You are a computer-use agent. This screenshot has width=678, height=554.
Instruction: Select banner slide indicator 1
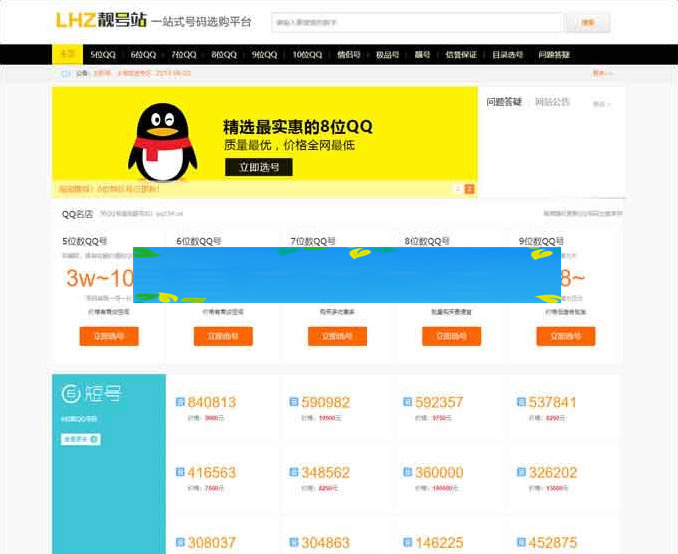[x=458, y=189]
